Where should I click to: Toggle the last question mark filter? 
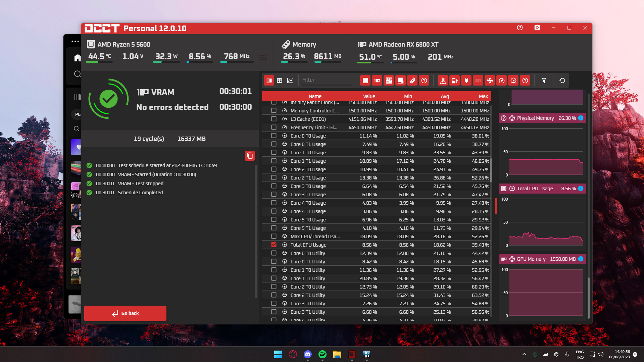[525, 81]
